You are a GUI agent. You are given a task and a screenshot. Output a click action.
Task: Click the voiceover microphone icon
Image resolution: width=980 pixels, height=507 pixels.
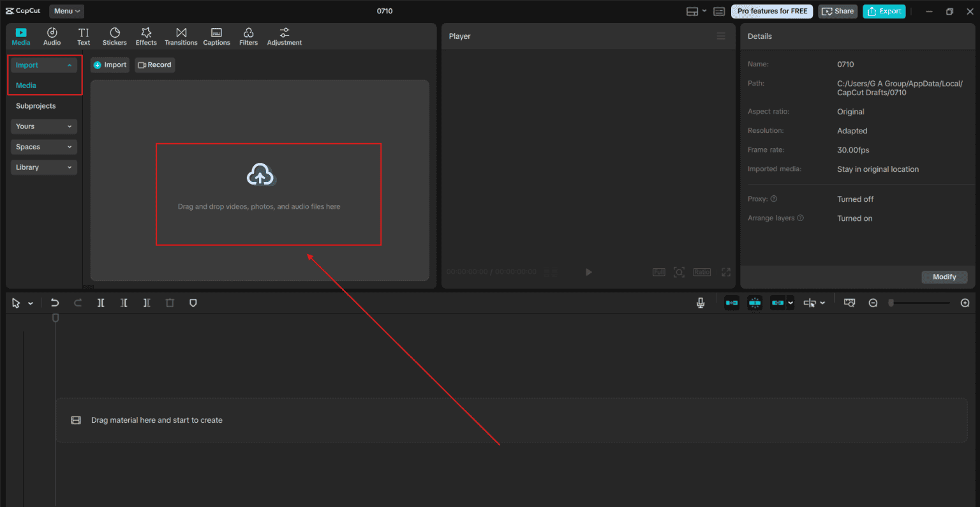701,303
